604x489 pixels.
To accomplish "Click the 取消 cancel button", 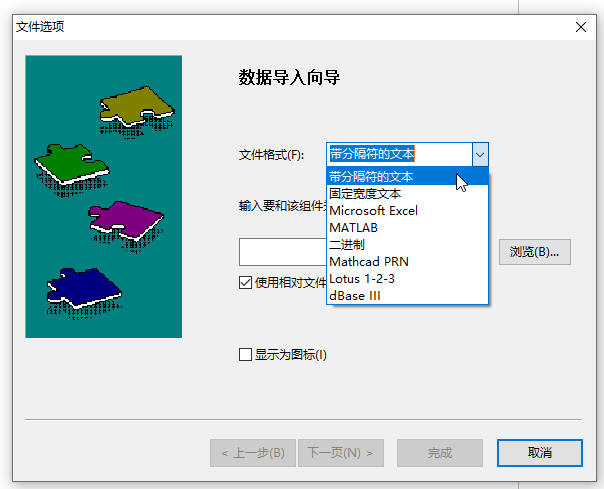I will (539, 453).
